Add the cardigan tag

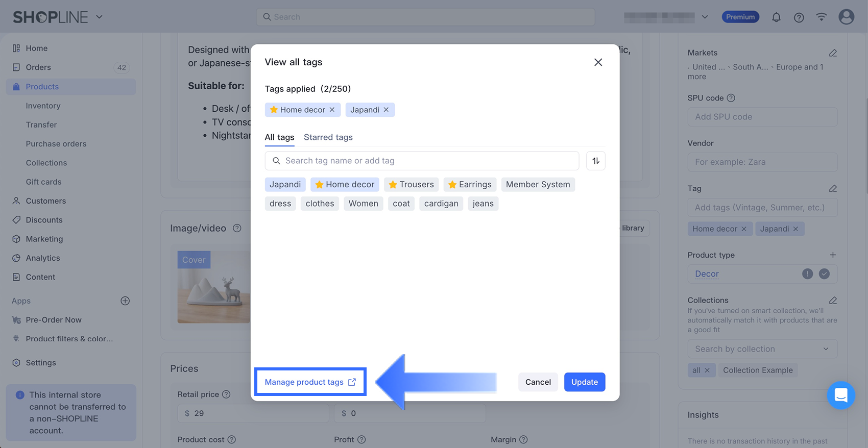tap(441, 204)
